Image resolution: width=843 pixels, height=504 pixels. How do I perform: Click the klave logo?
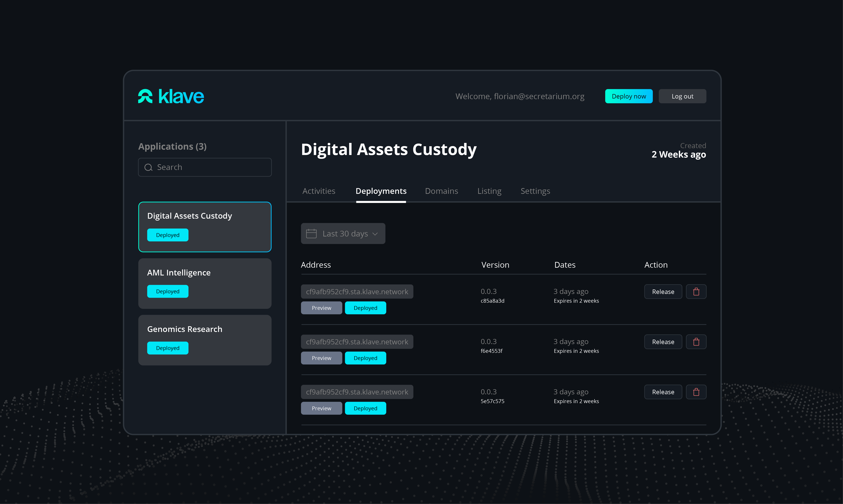(x=171, y=96)
